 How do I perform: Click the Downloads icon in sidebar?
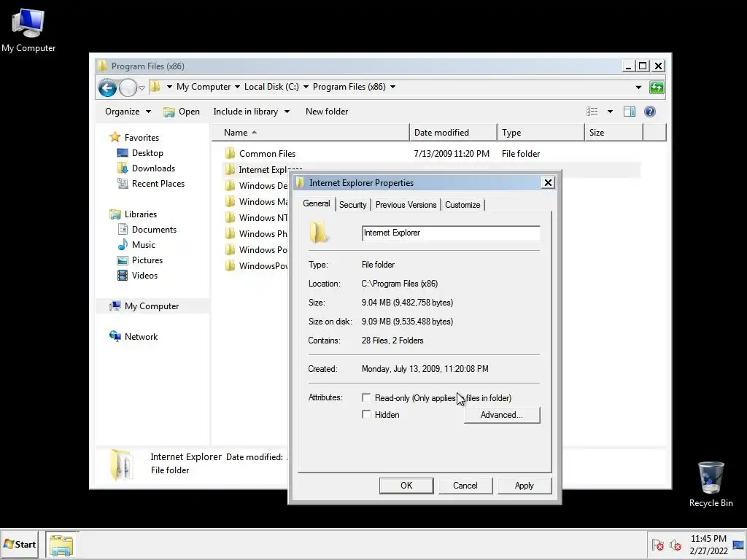pos(123,168)
